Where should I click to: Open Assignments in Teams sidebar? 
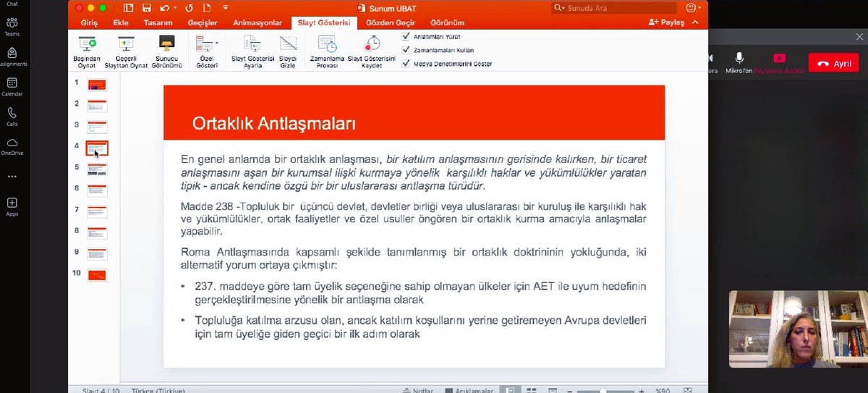tap(12, 57)
